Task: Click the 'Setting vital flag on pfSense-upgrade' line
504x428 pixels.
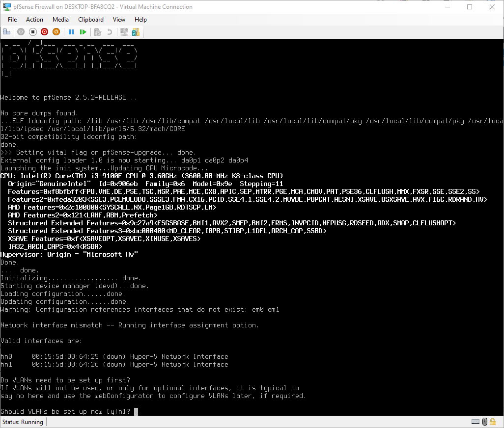Action: (x=98, y=153)
